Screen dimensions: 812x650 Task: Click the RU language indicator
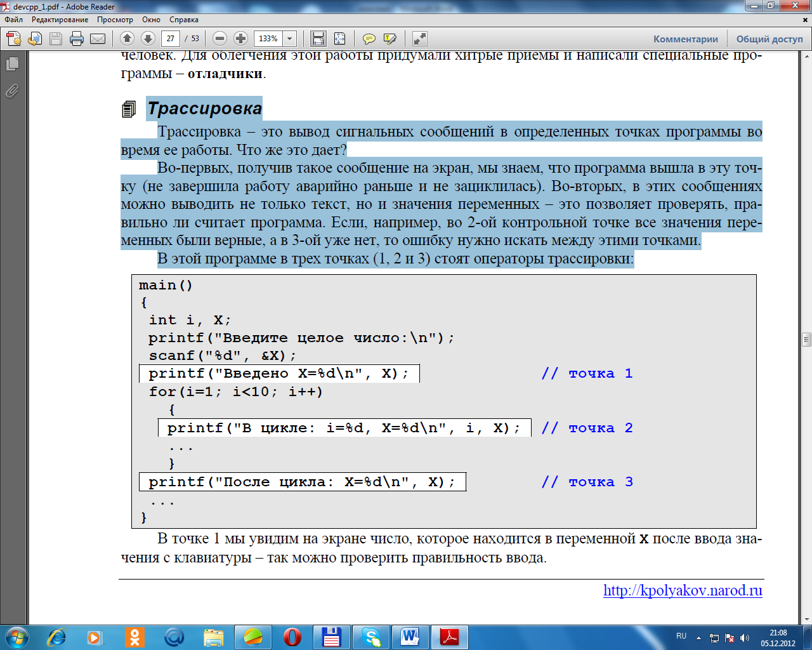[x=681, y=636]
